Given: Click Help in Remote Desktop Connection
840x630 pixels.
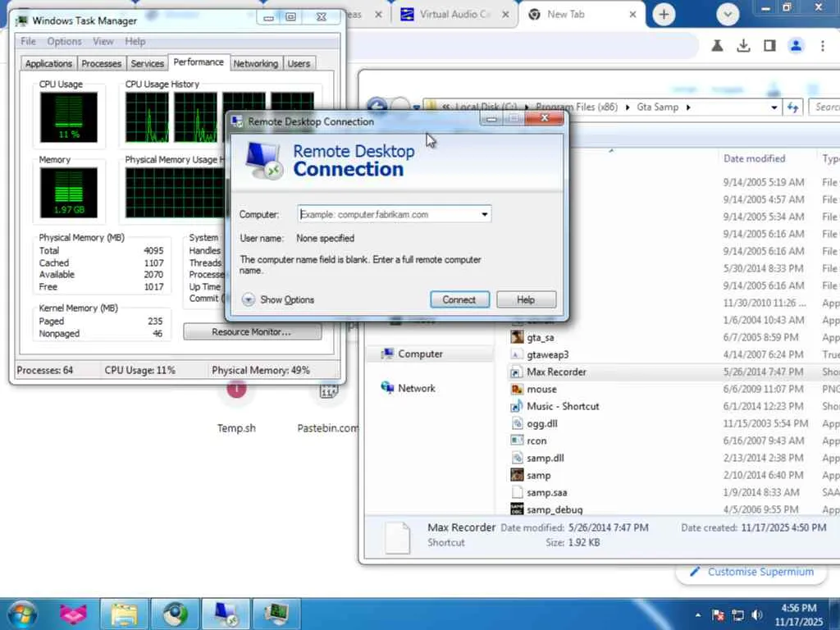Looking at the screenshot, I should click(x=526, y=299).
